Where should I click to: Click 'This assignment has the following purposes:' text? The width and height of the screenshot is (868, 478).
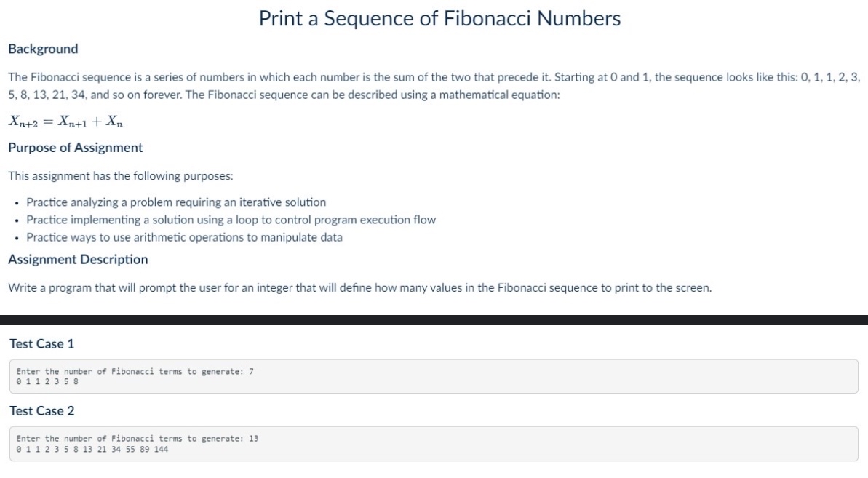(120, 176)
